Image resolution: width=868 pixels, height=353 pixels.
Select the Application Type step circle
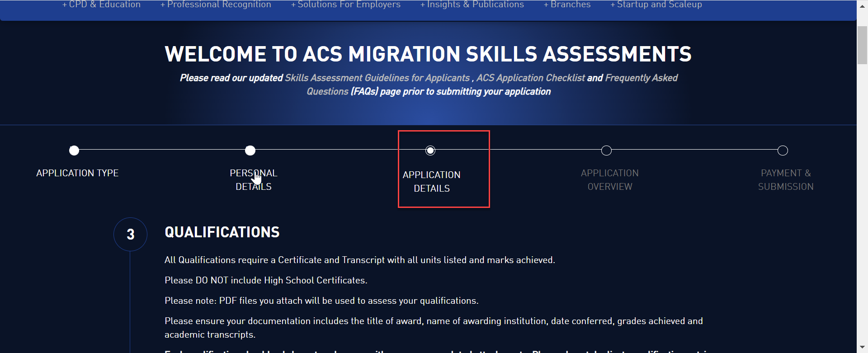click(74, 151)
